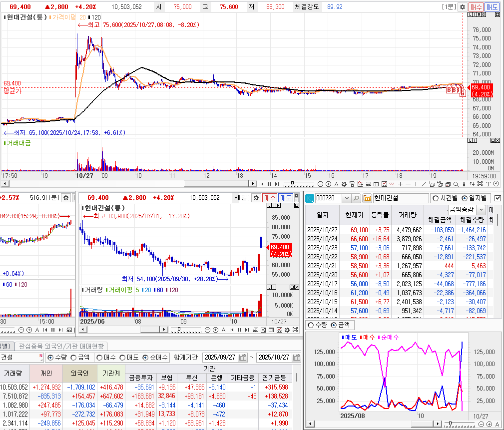This screenshot has height=430, width=504.
Task: Open the 건설 sector dropdown field
Action: coord(21,358)
